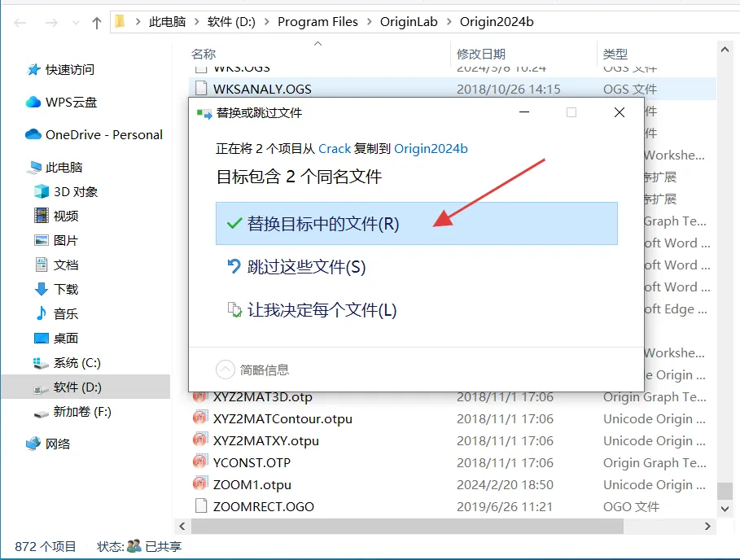Screen dimensions: 740x560
Task: Click the horizontal scroll right arrow
Action: click(707, 526)
